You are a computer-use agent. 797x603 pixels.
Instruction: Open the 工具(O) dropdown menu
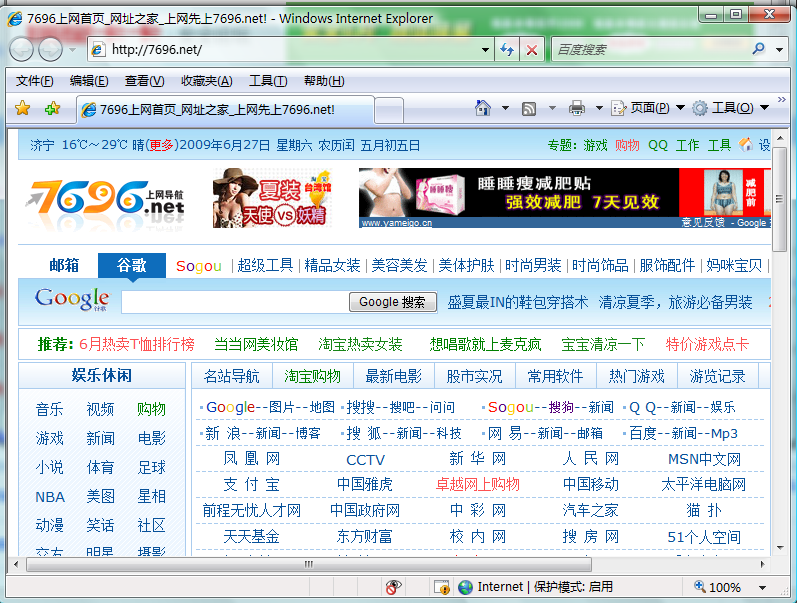730,108
